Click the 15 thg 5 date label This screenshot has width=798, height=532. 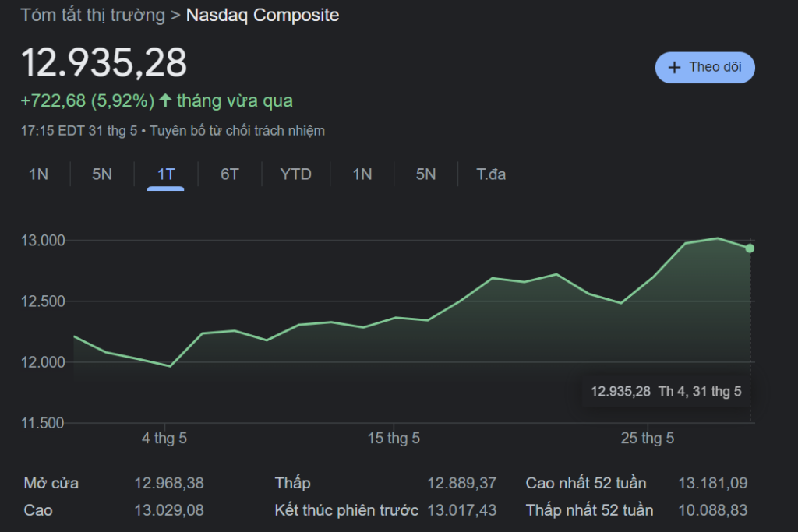(394, 438)
